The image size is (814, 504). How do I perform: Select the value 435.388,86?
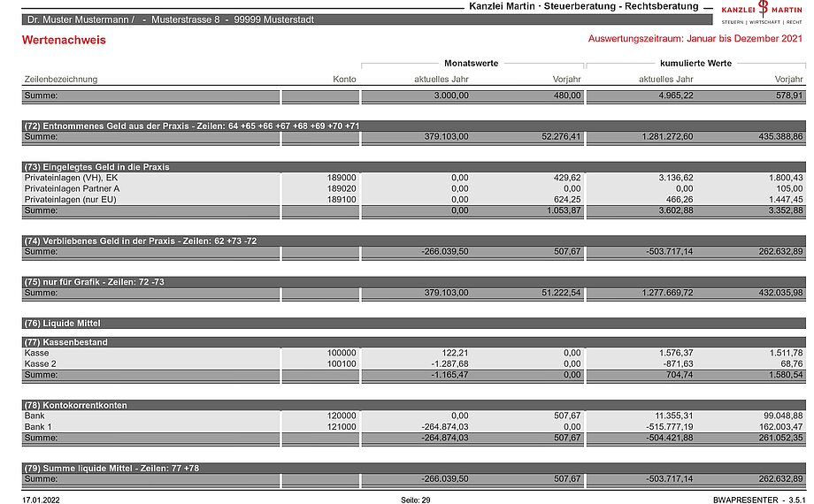780,136
